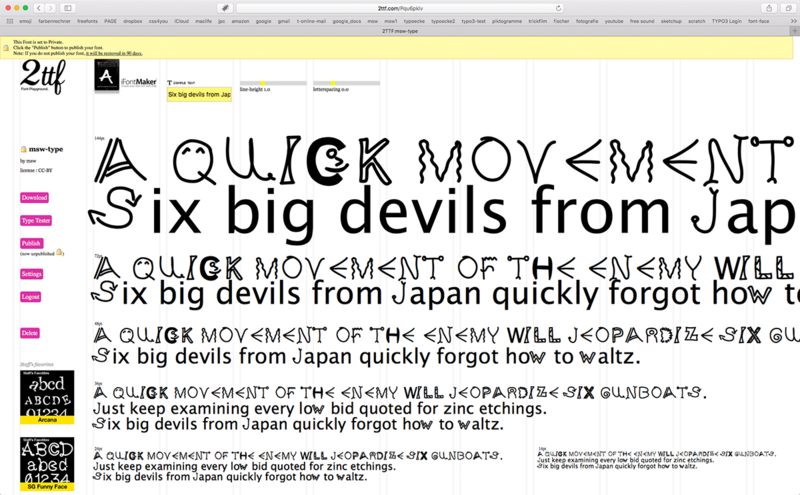
Task: Adjust the line-height slider handle
Action: coord(263,83)
